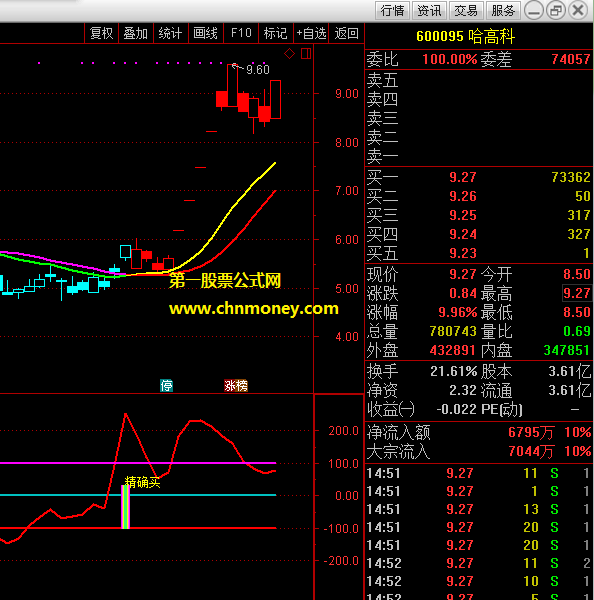This screenshot has width=594, height=600.
Task: Click the 9.60 high price label
Action: (x=258, y=70)
